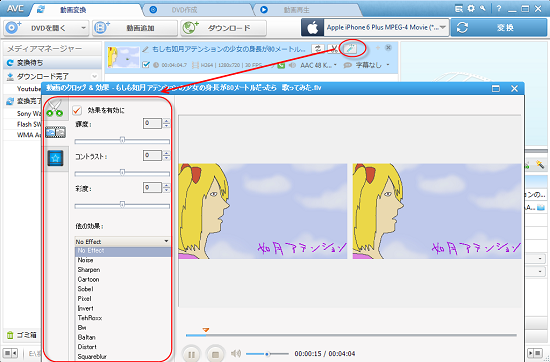Click the Apple device profile icon

point(312,27)
